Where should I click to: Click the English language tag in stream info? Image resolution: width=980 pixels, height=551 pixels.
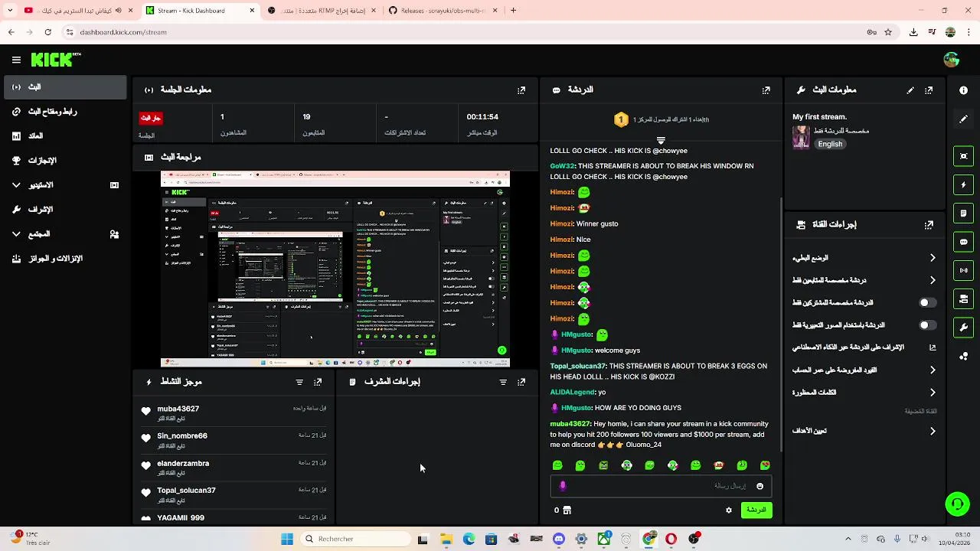(830, 144)
